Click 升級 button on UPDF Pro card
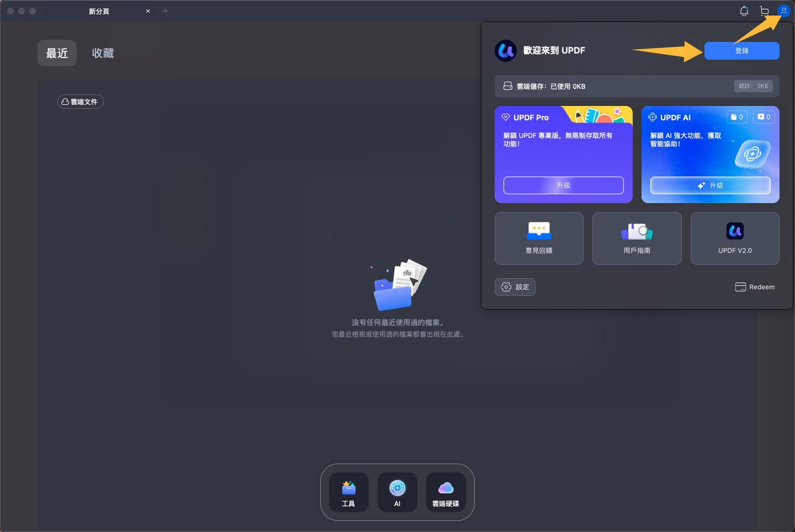 pyautogui.click(x=564, y=185)
